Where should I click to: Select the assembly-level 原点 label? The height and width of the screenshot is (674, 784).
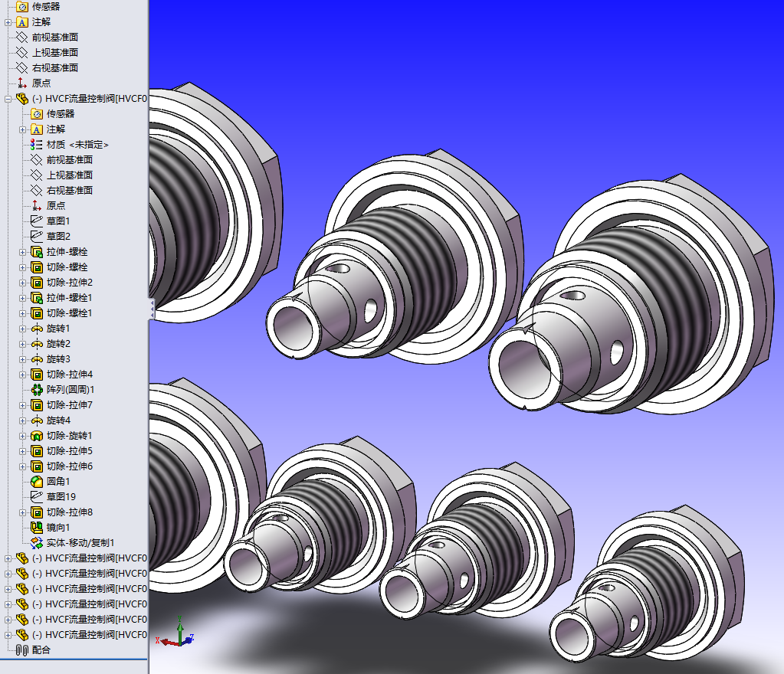(x=41, y=83)
